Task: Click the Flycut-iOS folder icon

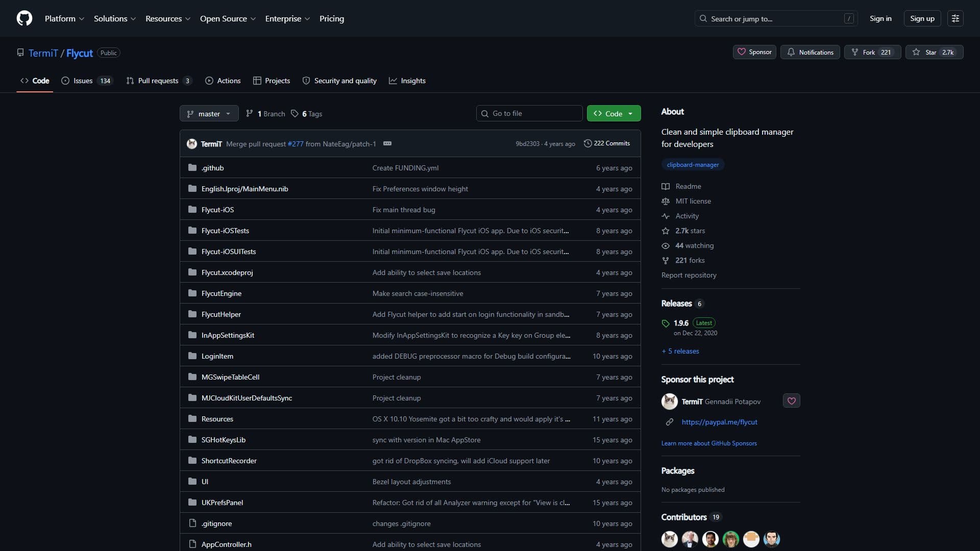Action: [x=192, y=209]
